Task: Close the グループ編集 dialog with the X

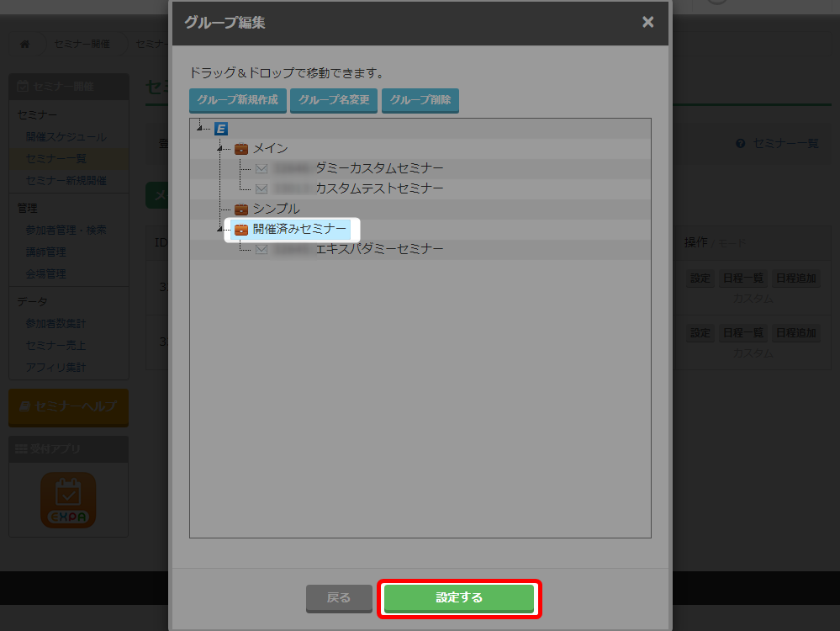Action: 647,22
